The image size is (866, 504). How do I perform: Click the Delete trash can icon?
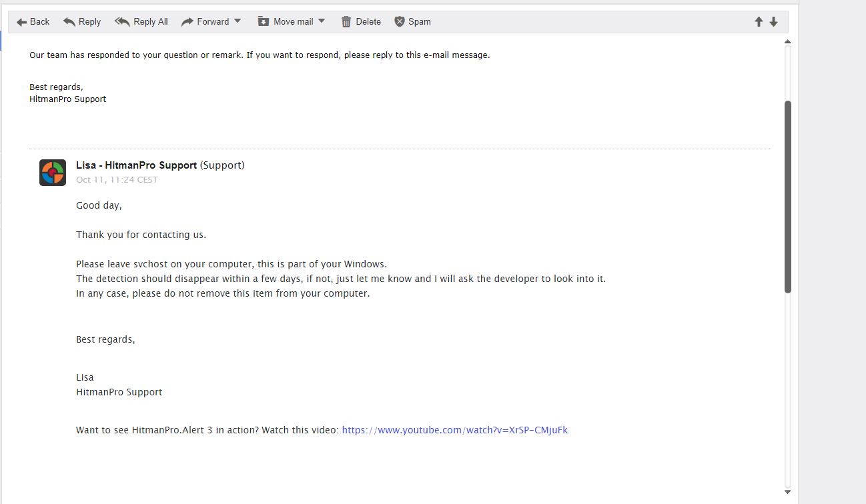[346, 22]
